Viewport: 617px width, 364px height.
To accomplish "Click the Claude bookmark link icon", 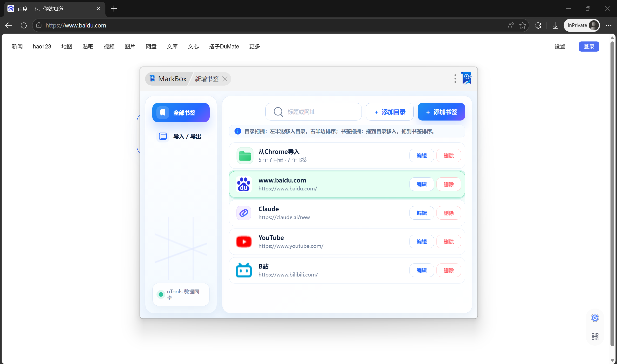I will (x=243, y=213).
